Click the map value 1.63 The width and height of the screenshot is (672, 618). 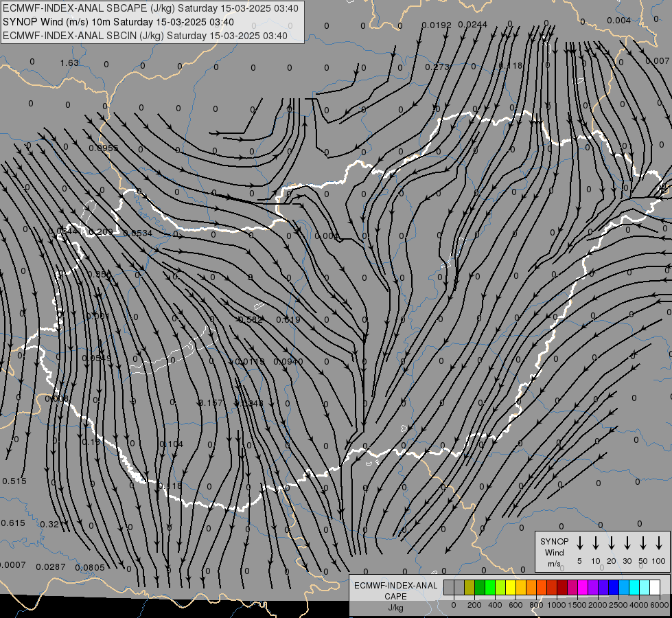pos(69,63)
